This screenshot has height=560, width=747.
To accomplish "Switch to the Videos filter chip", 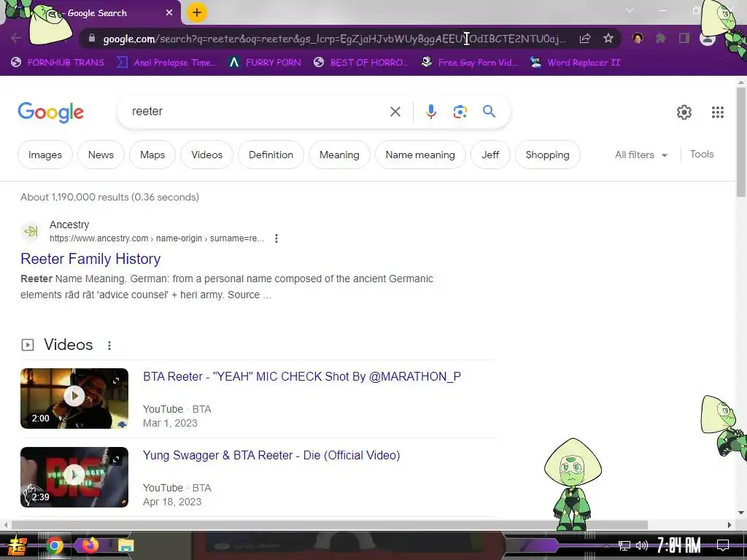I will coord(206,155).
